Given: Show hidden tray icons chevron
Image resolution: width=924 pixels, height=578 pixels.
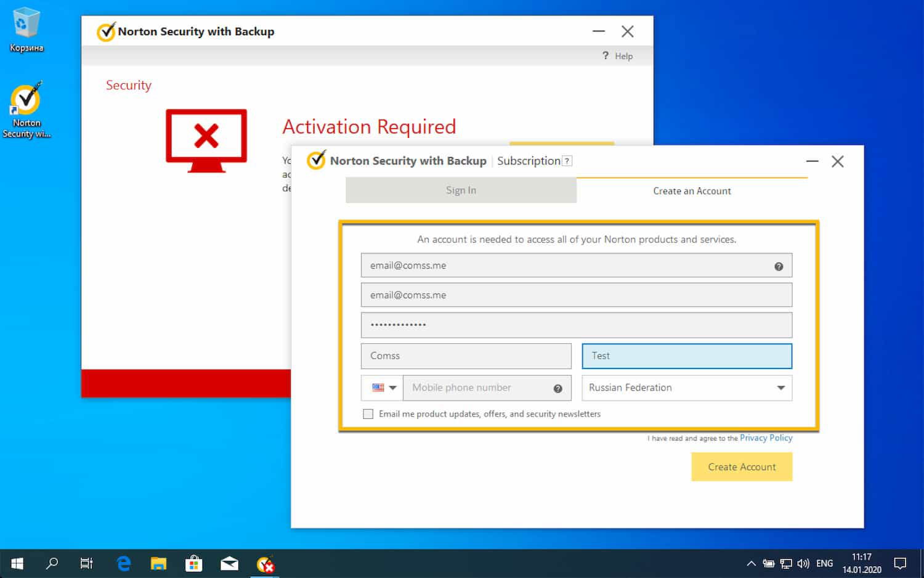Looking at the screenshot, I should pos(751,563).
